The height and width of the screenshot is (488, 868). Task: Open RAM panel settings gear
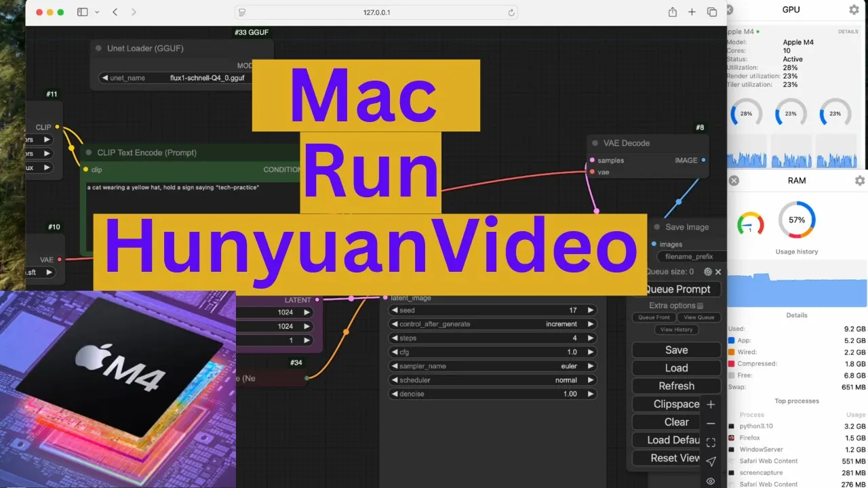(x=860, y=181)
